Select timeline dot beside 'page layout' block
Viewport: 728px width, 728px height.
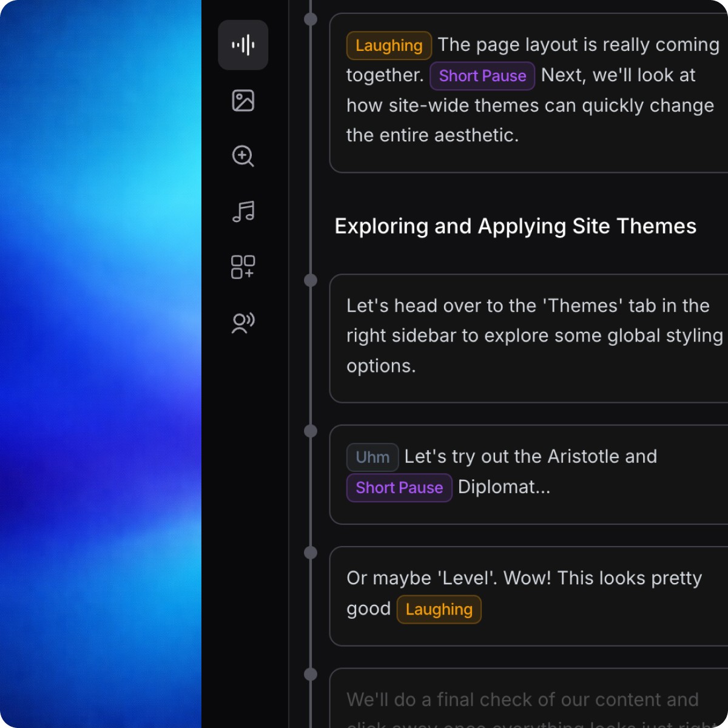point(311,19)
